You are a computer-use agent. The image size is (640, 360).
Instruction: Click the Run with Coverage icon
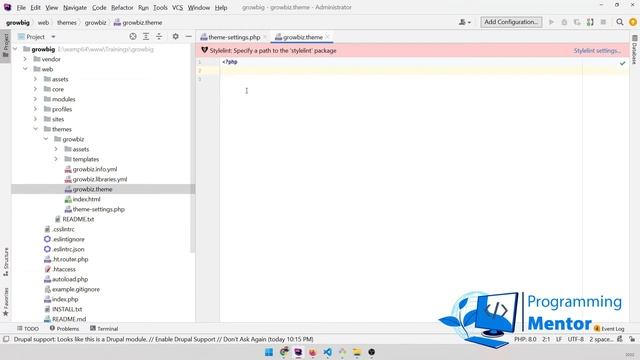(577, 22)
